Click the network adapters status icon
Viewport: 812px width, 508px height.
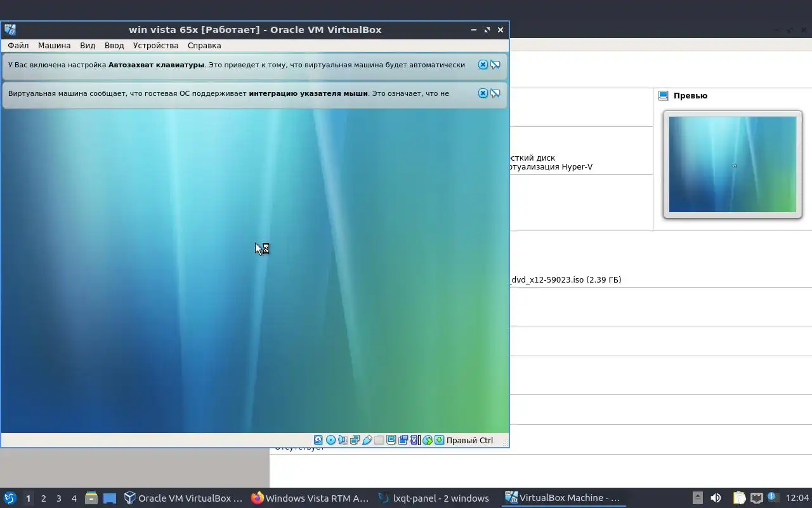pyautogui.click(x=355, y=440)
